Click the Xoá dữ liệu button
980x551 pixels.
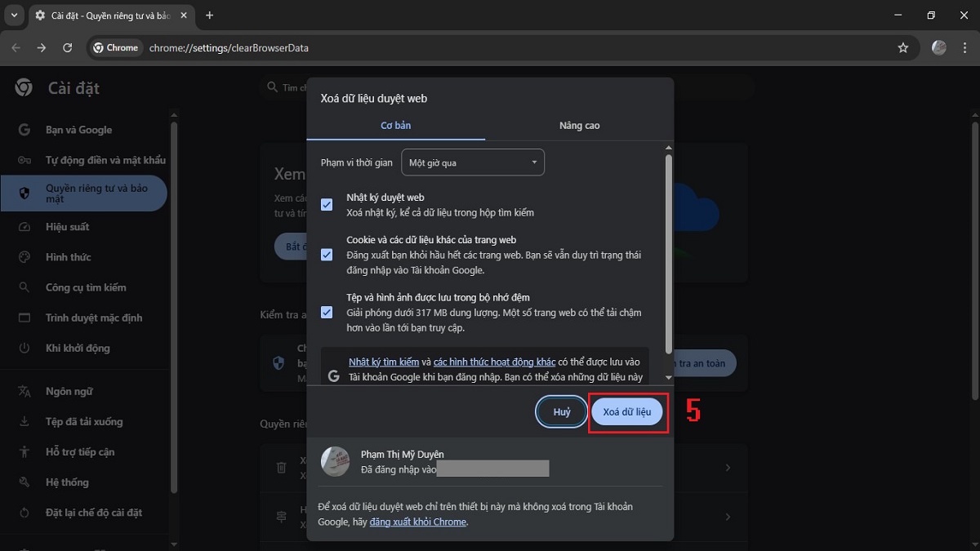627,412
